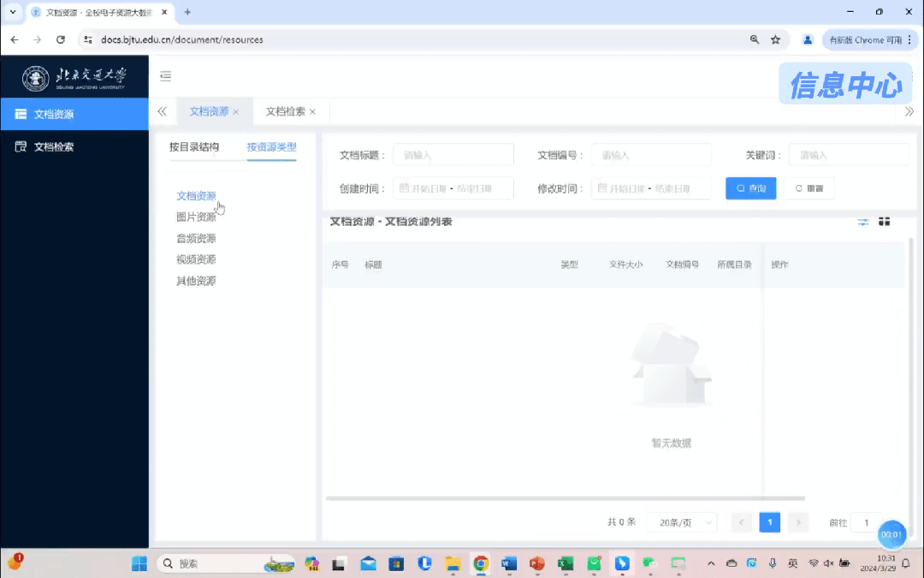This screenshot has height=578, width=924.
Task: Click the blue 查询 search button
Action: 750,188
